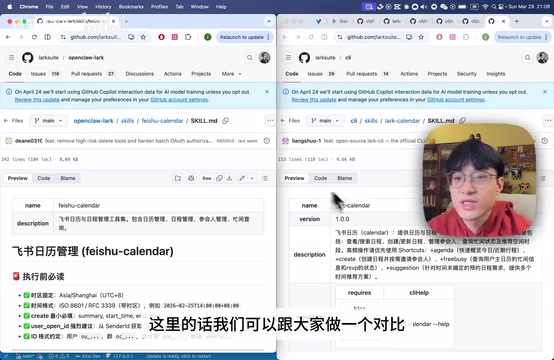Viewport: 554px width, 360px height.
Task: Switch to Code view of feishu-calendar SKILL.md
Action: 44,178
